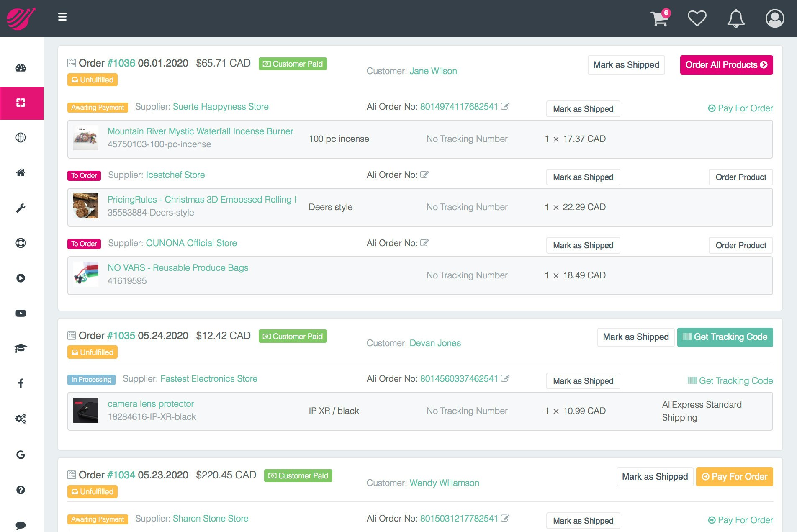Image resolution: width=797 pixels, height=532 pixels.
Task: Click camera lens protector product thumbnail
Action: 86,410
